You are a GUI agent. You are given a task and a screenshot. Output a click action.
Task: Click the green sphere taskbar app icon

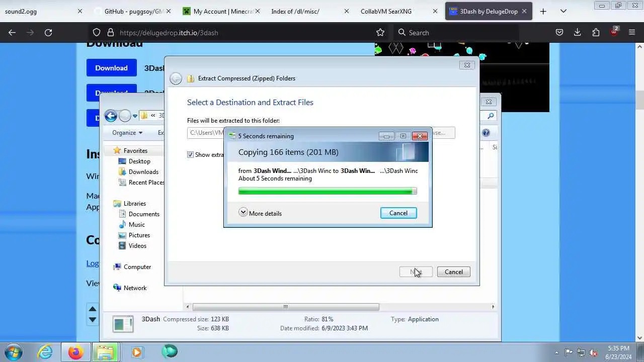click(x=170, y=351)
